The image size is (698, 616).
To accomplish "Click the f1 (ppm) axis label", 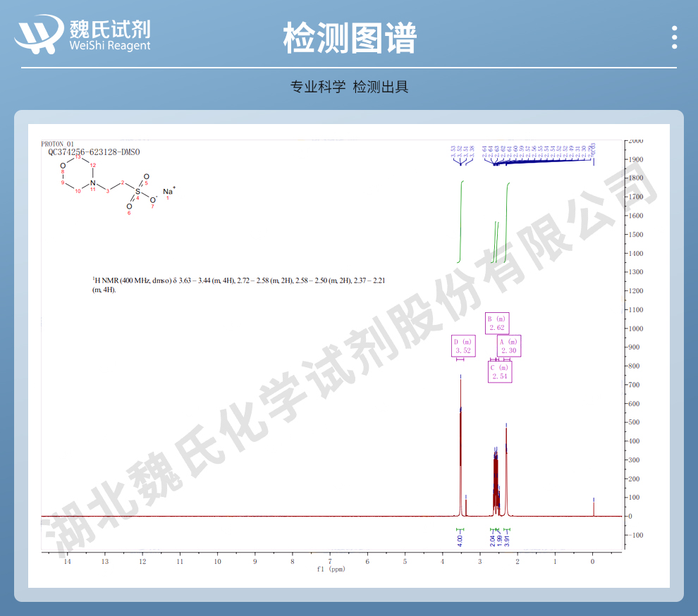I will coord(331,569).
